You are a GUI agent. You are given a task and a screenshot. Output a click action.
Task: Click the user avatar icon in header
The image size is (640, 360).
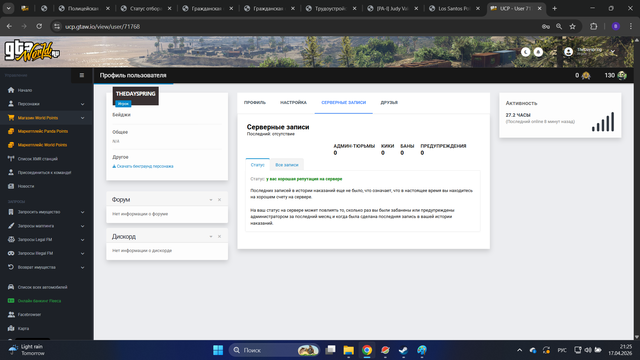(568, 52)
